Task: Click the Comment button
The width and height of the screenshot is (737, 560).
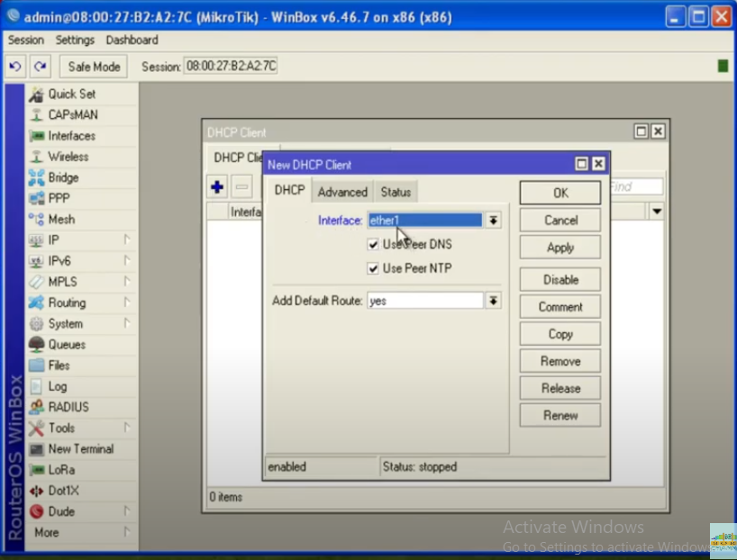Action: click(x=560, y=307)
